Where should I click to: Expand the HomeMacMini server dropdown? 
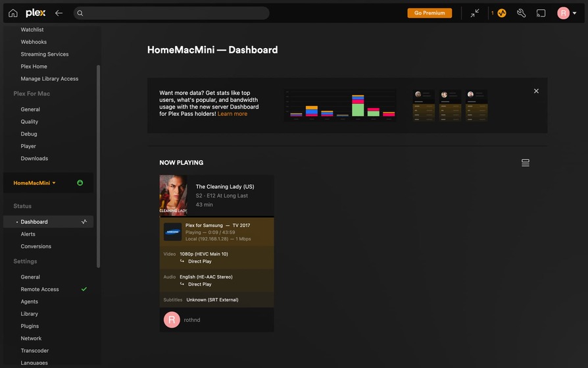34,183
